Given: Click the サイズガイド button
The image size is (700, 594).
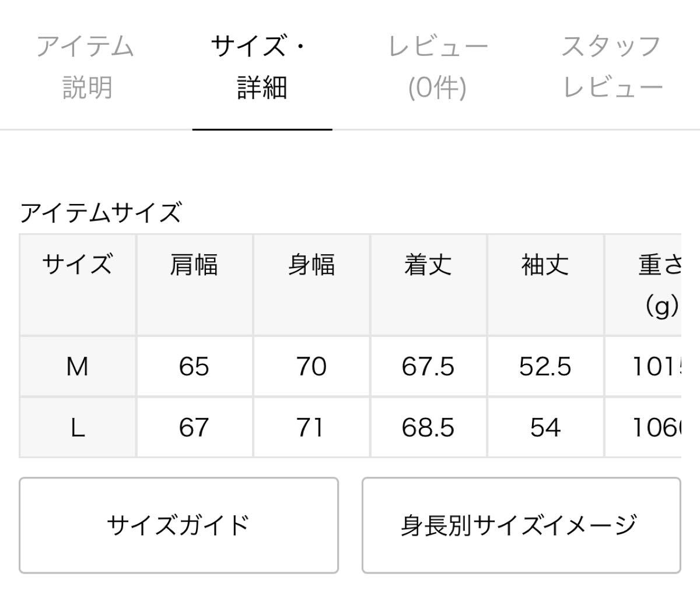Looking at the screenshot, I should (178, 525).
